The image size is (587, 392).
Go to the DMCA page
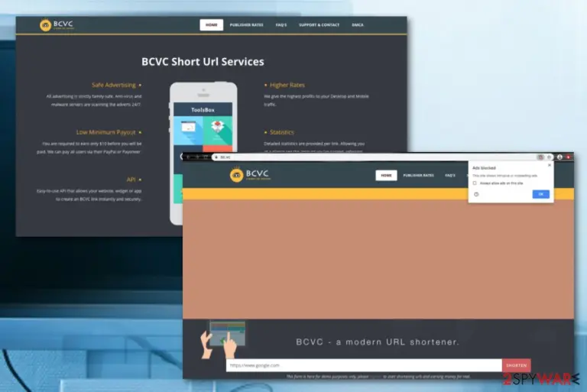[x=358, y=25]
